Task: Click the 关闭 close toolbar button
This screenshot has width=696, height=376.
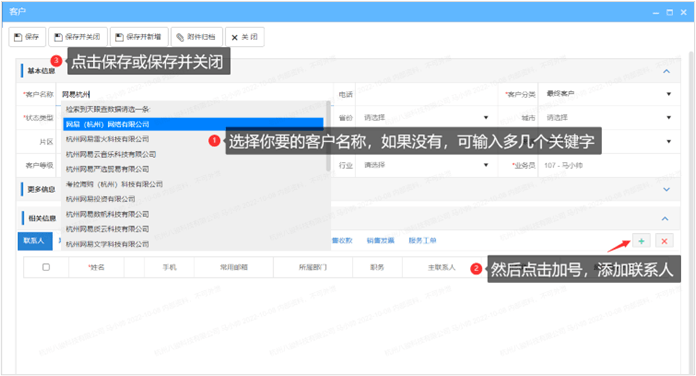Action: (x=245, y=37)
